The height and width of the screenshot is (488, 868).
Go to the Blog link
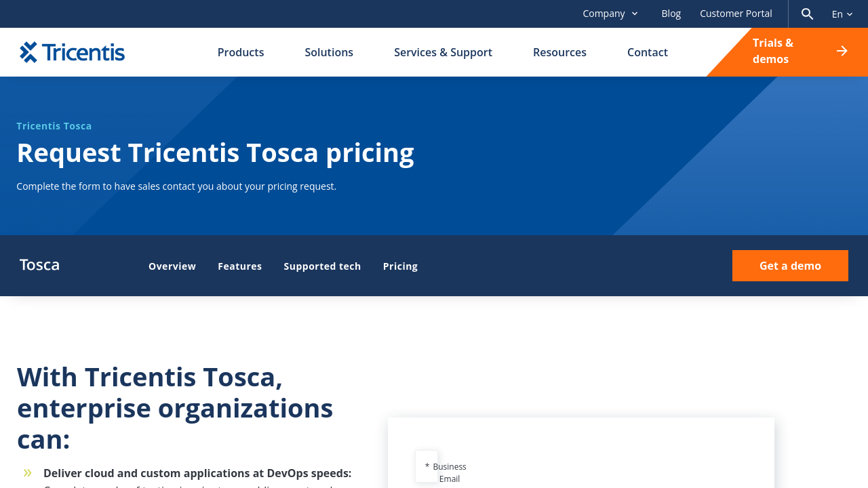click(671, 14)
